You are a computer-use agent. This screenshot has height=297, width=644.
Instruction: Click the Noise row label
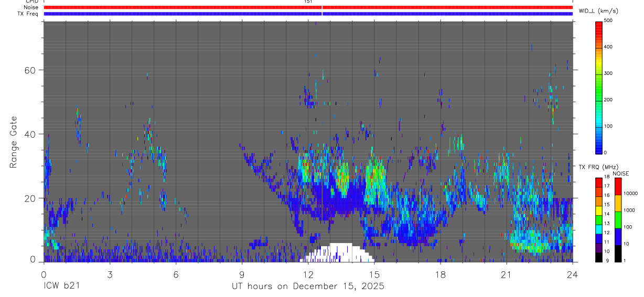coord(31,7)
